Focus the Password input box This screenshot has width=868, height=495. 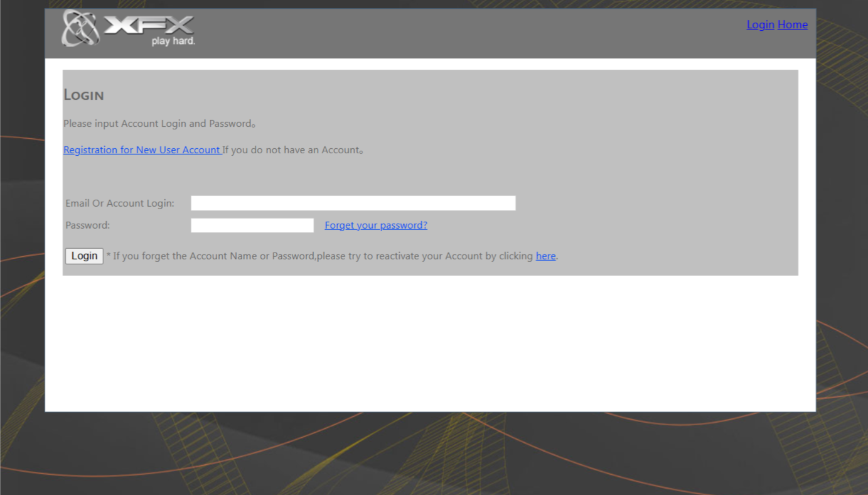click(x=252, y=226)
